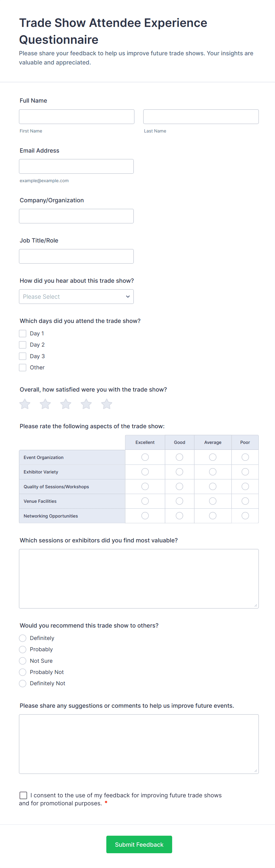Screen dimensions: 275x868
Task: Rate three stars for overall satisfaction
Action: click(x=66, y=404)
